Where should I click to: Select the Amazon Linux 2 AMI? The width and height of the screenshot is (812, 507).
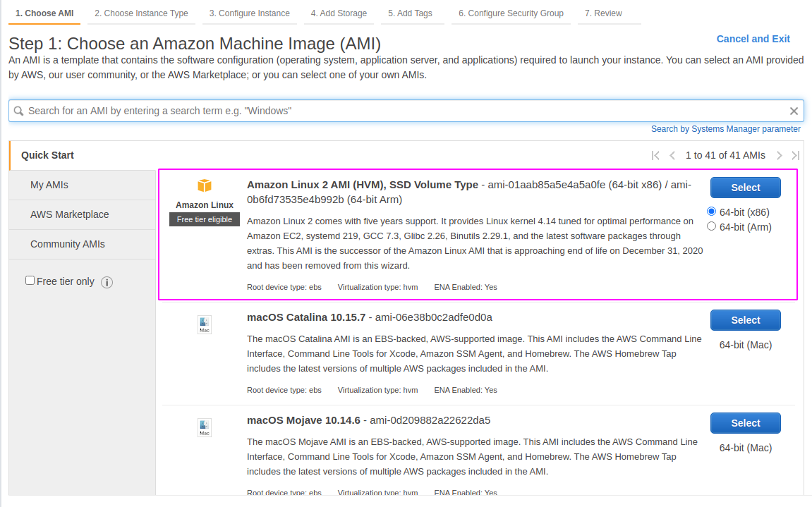[745, 188]
